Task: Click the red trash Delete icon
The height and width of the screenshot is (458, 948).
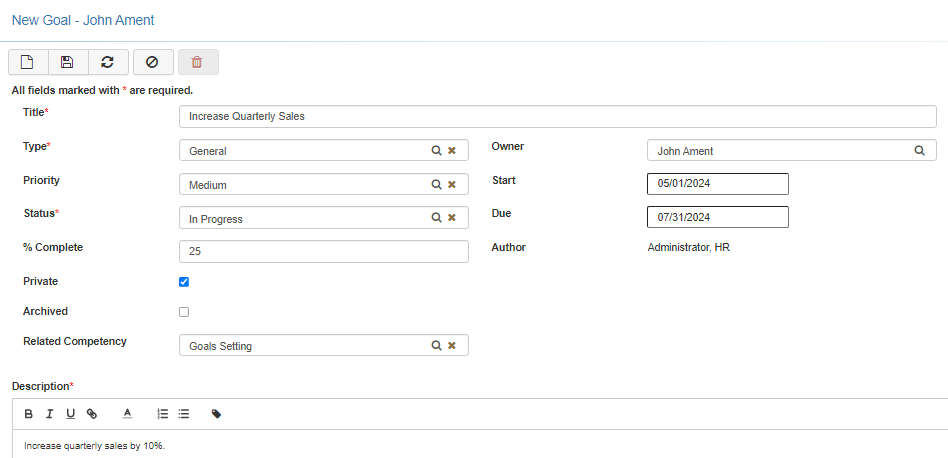Action: [197, 62]
